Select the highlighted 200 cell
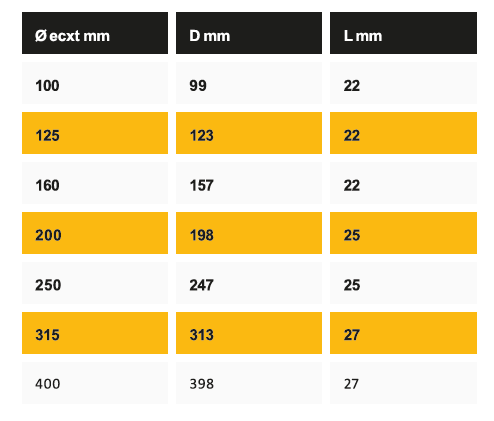 [95, 233]
